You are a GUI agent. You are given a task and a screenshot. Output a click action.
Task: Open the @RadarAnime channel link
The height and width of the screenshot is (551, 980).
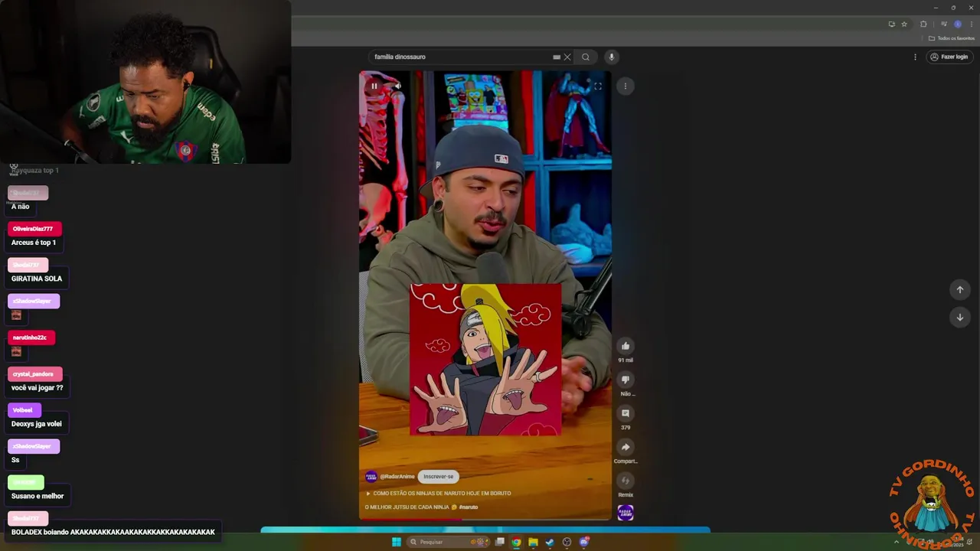(397, 477)
